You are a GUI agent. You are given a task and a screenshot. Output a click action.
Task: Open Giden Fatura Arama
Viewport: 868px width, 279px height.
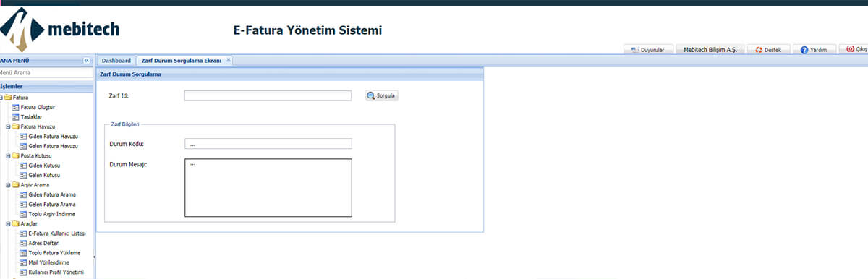coord(52,194)
